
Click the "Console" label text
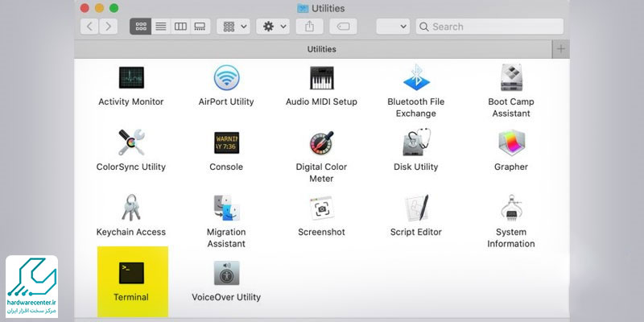click(x=226, y=167)
